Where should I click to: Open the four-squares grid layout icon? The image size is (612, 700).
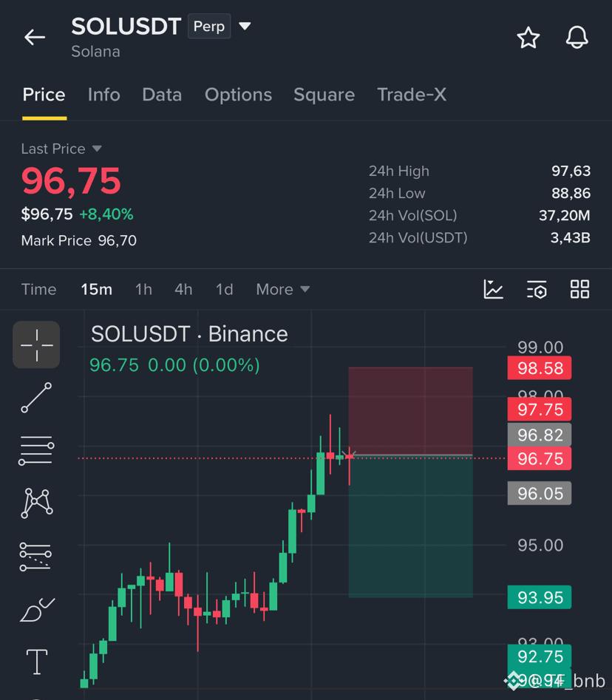[579, 289]
